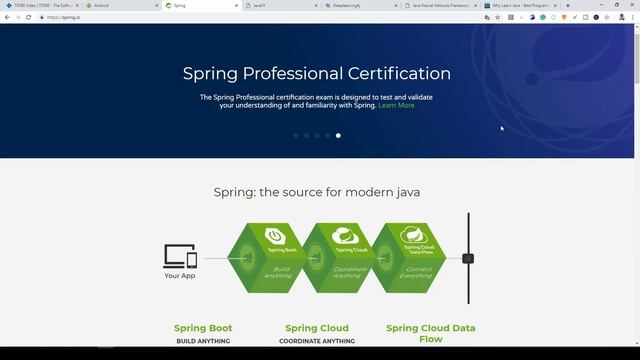Open the blue swirl extension icon
Screen dimensions: 640x360
coord(532,18)
